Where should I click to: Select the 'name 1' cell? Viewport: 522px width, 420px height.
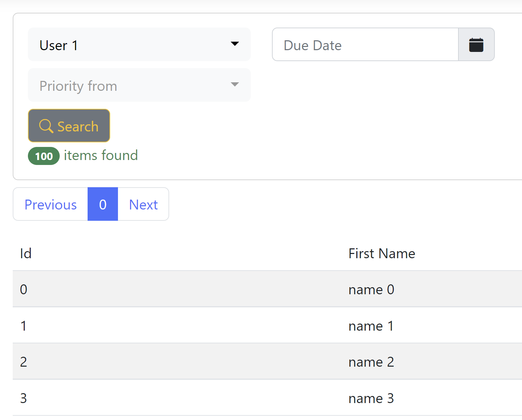tap(371, 326)
